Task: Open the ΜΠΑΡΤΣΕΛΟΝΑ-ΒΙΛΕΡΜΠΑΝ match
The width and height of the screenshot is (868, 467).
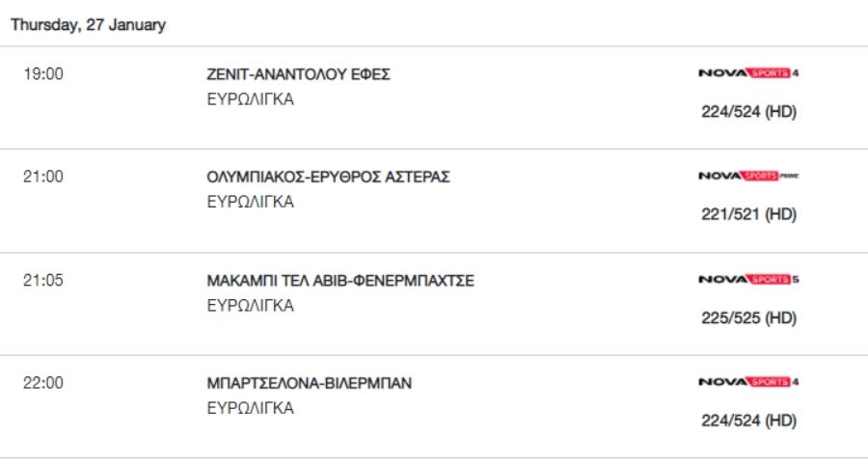Action: [x=310, y=383]
